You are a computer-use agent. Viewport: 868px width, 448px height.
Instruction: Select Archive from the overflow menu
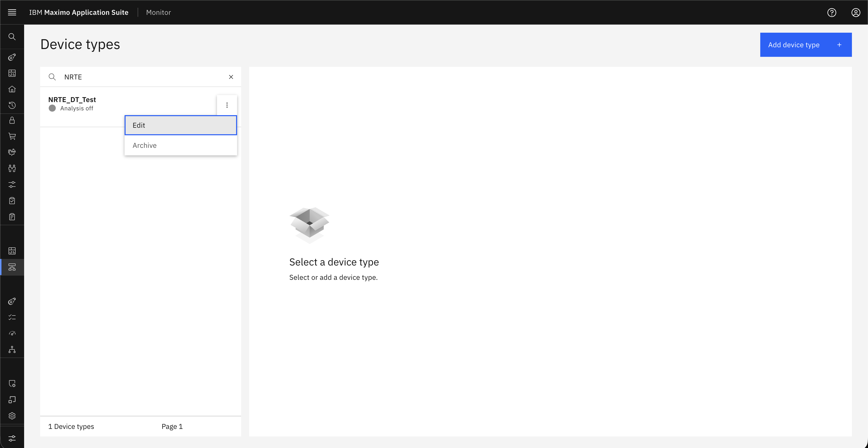click(x=181, y=145)
